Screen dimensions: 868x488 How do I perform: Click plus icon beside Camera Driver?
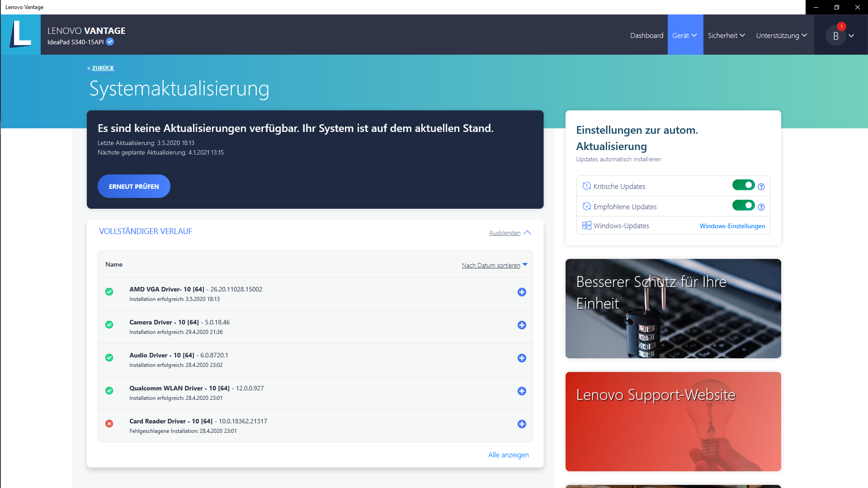pos(522,325)
